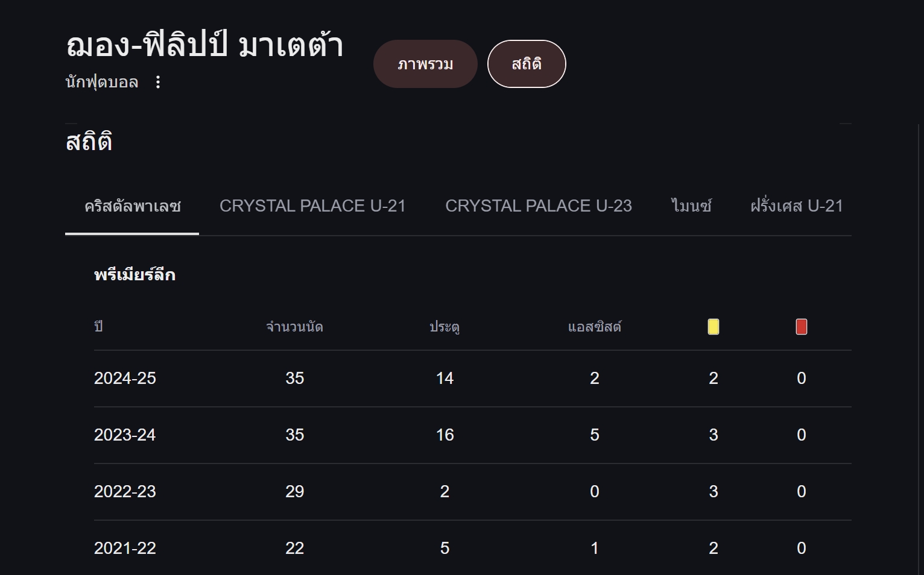Click the 2023-24 season row

pos(473,435)
